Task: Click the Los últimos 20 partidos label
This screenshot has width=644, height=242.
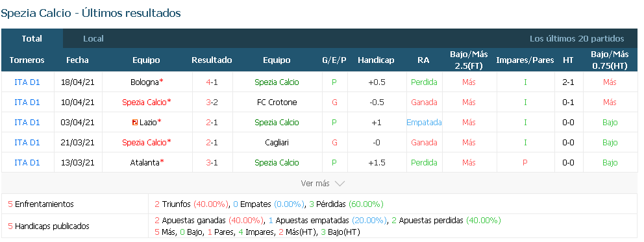Action: click(x=576, y=38)
